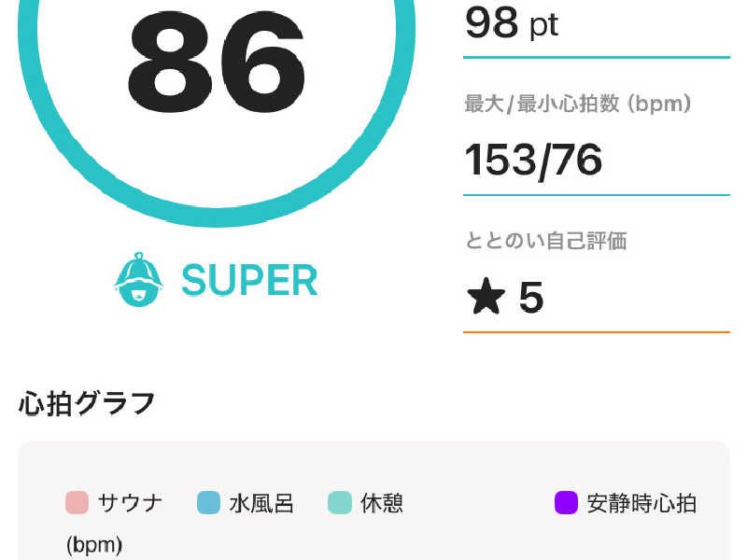Viewport: 747px width, 560px height.
Task: Click the 安静時心拍 legend text
Action: (x=641, y=504)
